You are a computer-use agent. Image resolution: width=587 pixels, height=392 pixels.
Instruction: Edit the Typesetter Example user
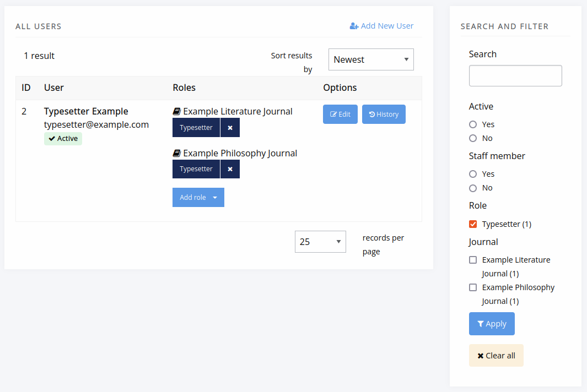pos(340,115)
